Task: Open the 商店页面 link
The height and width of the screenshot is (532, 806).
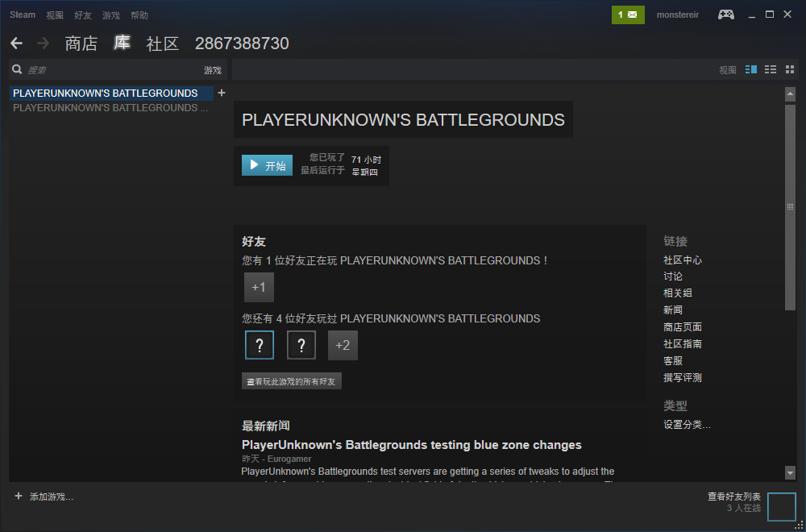Action: coord(683,327)
